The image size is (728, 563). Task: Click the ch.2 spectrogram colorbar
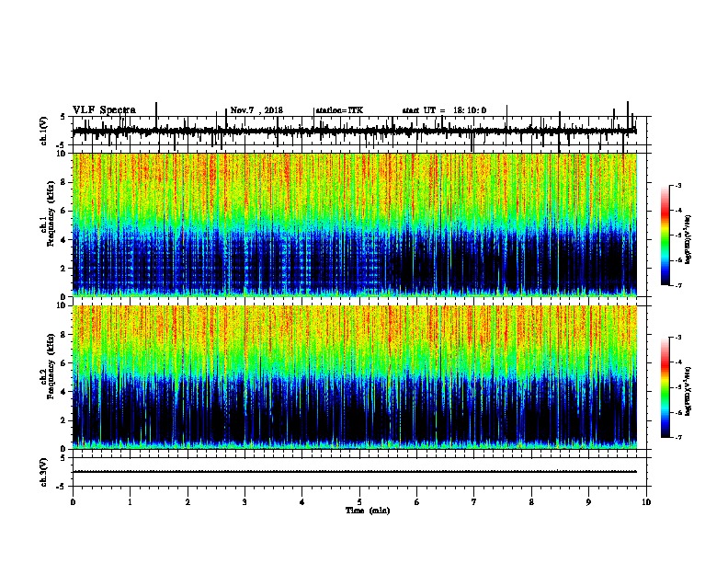[665, 387]
